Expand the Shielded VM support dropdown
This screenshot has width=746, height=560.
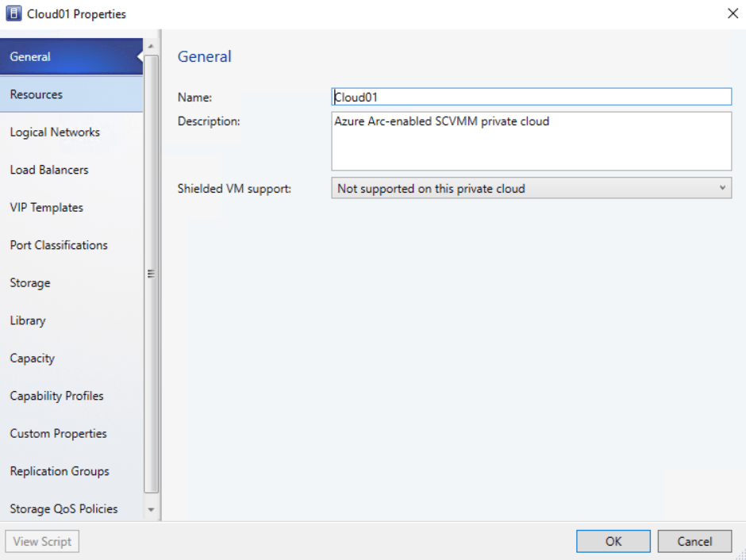point(531,189)
